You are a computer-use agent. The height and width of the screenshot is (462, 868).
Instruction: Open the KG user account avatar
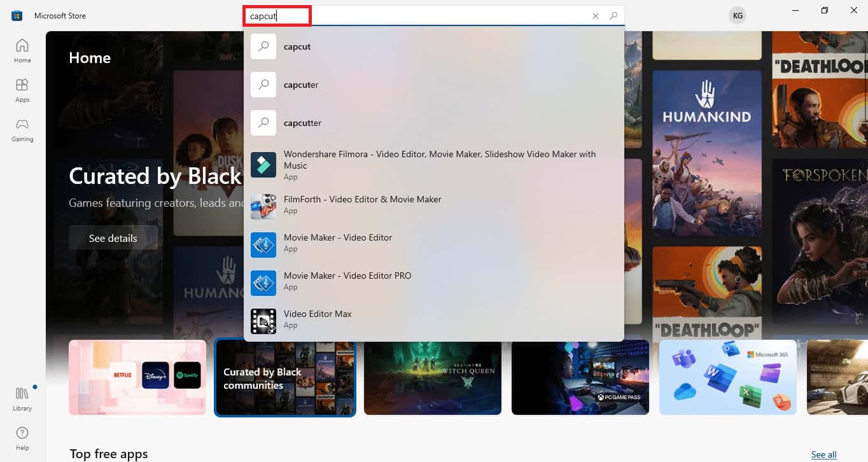pos(738,16)
